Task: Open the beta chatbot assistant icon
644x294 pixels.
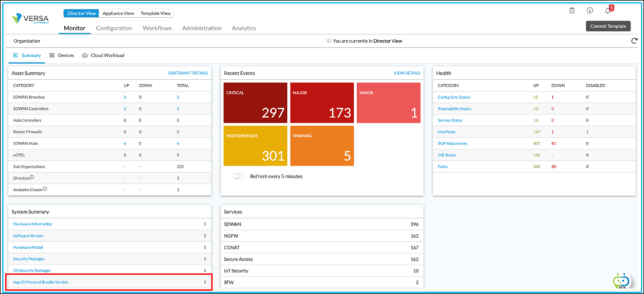Action: (621, 281)
